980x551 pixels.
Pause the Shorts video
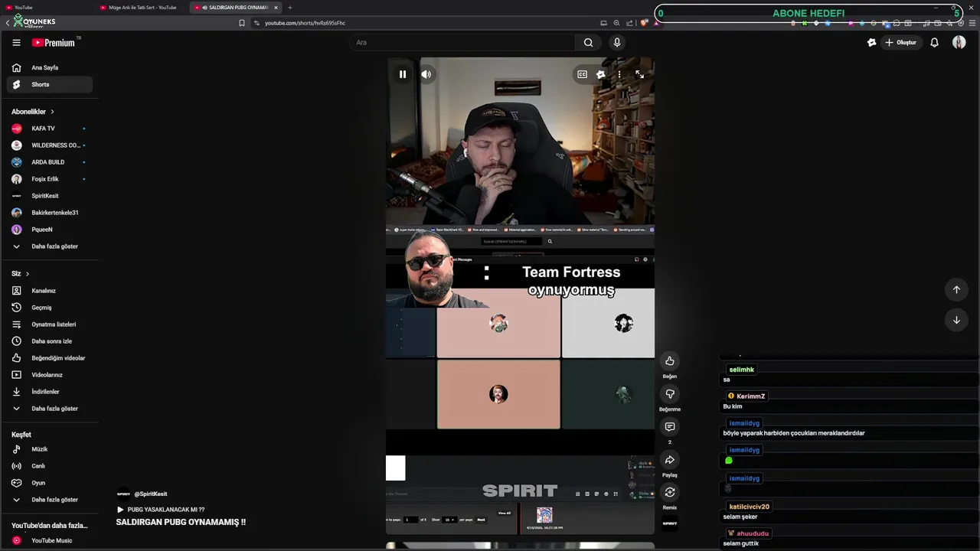pyautogui.click(x=403, y=74)
